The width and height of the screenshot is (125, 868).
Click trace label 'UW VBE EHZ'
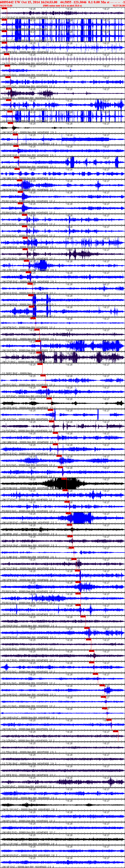point(9,476)
